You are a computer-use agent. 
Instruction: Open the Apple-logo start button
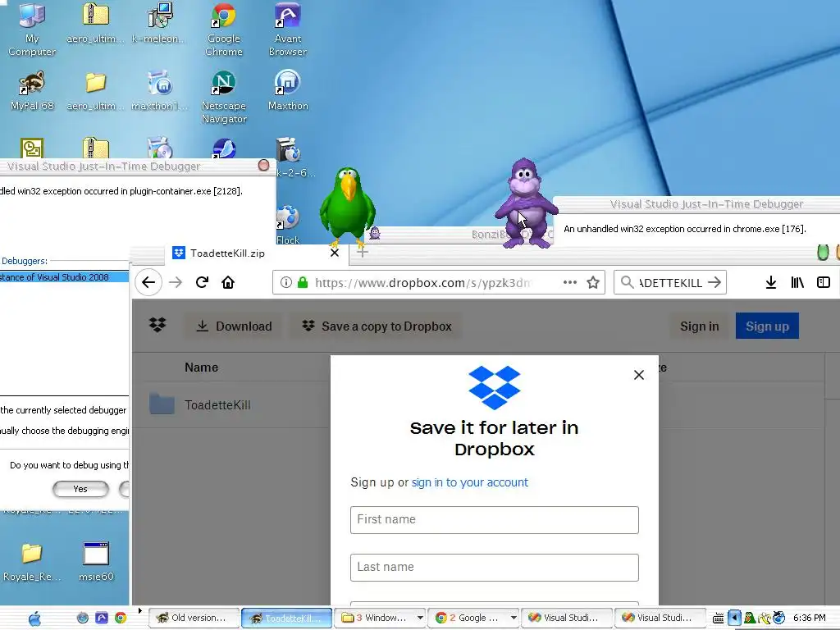click(34, 619)
